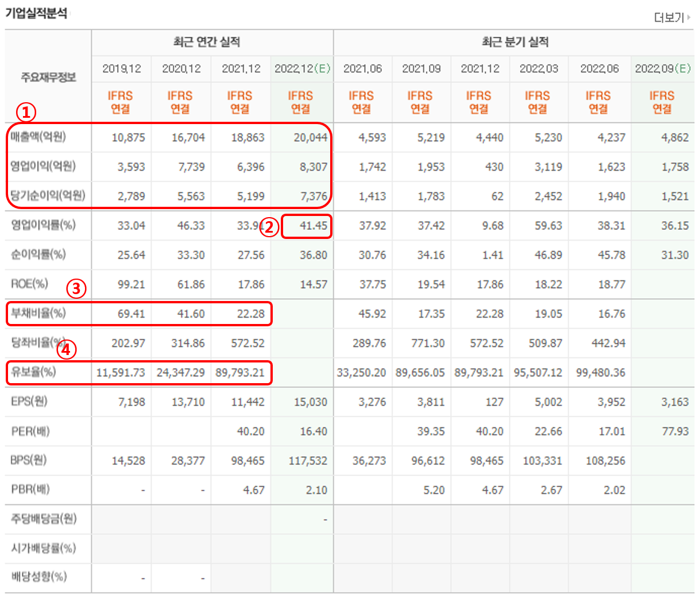The width and height of the screenshot is (700, 598).
Task: Click the 2022.09(E) column header
Action: pos(663,68)
